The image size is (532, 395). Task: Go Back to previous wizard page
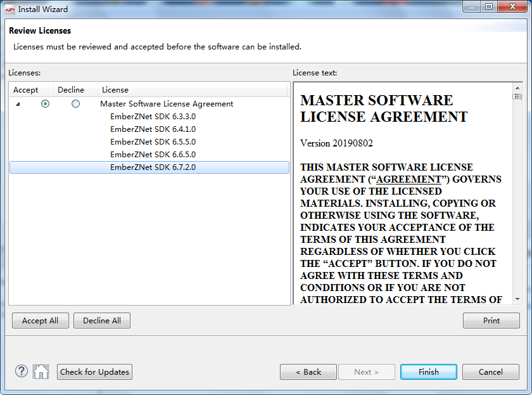tap(308, 372)
